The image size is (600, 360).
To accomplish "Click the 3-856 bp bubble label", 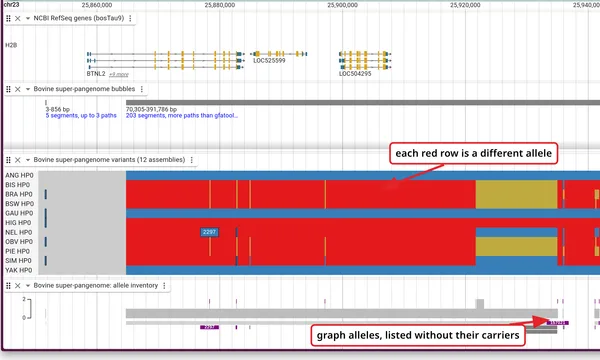I will click(x=57, y=109).
